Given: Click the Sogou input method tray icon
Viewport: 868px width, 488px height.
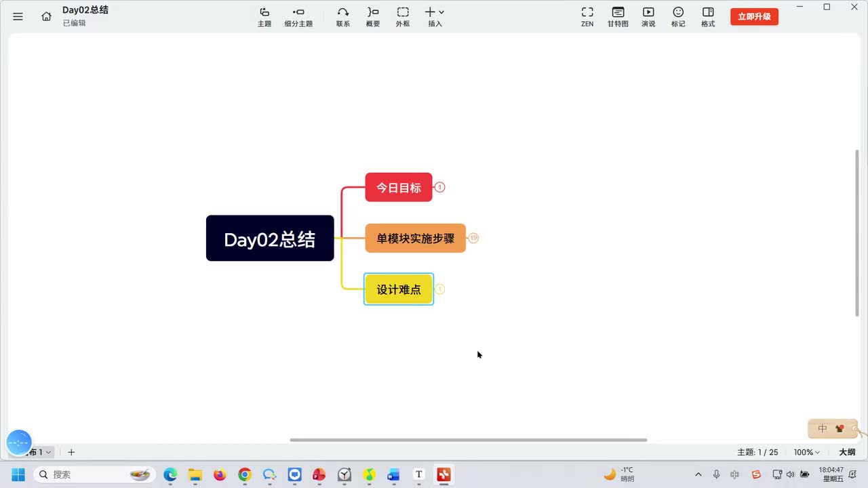Looking at the screenshot, I should [757, 474].
